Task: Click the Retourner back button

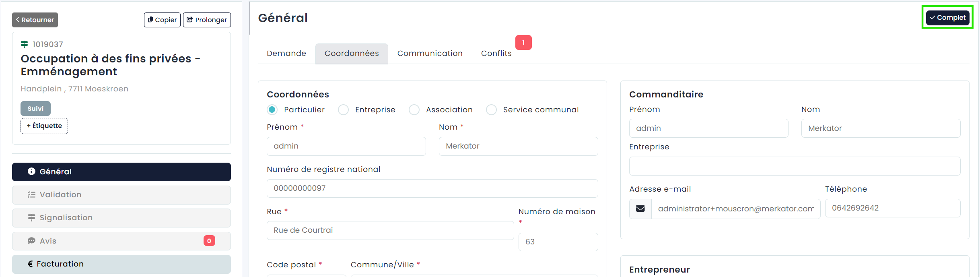Action: [x=35, y=20]
